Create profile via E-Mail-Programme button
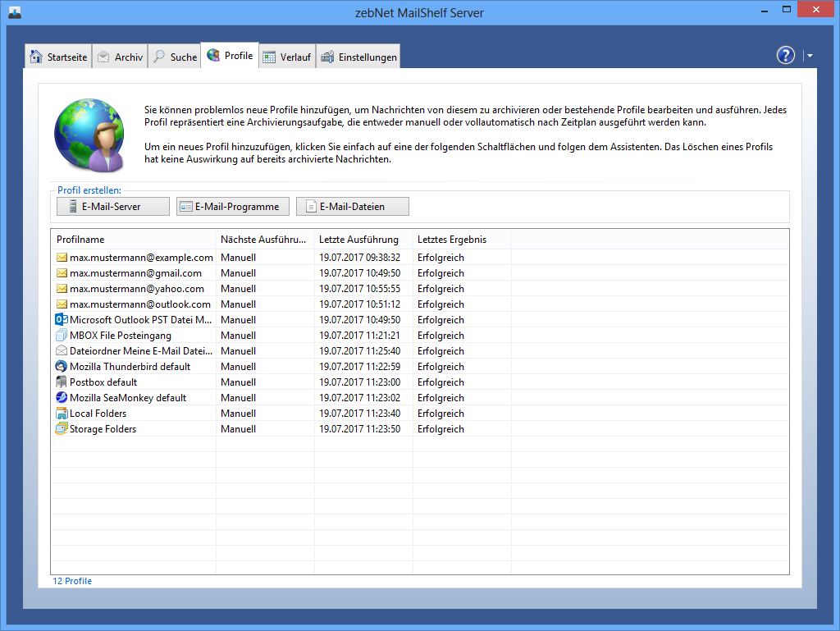 click(x=232, y=206)
